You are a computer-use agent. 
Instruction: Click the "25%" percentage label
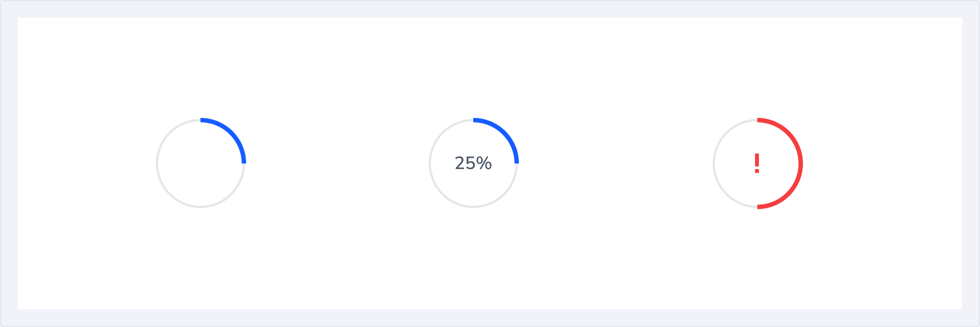tap(473, 163)
